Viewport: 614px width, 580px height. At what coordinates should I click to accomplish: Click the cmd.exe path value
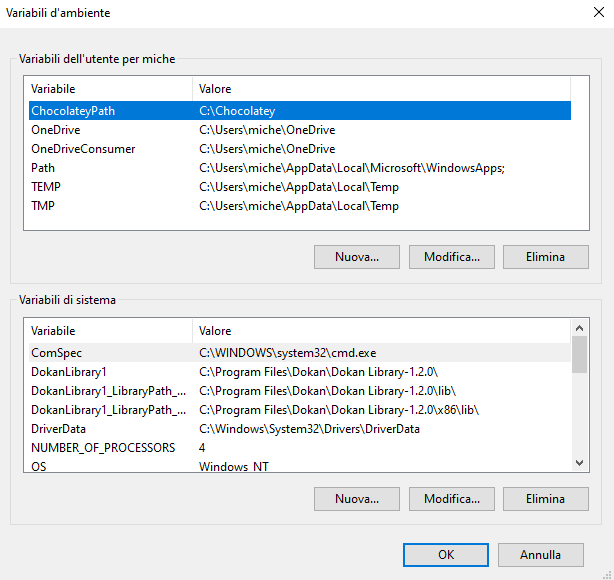(287, 353)
